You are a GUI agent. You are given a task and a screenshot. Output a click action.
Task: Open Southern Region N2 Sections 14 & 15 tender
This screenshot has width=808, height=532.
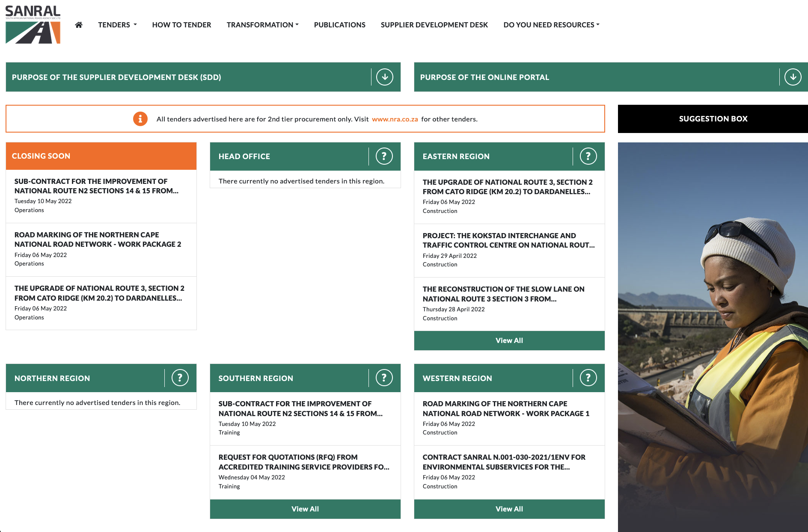point(300,408)
